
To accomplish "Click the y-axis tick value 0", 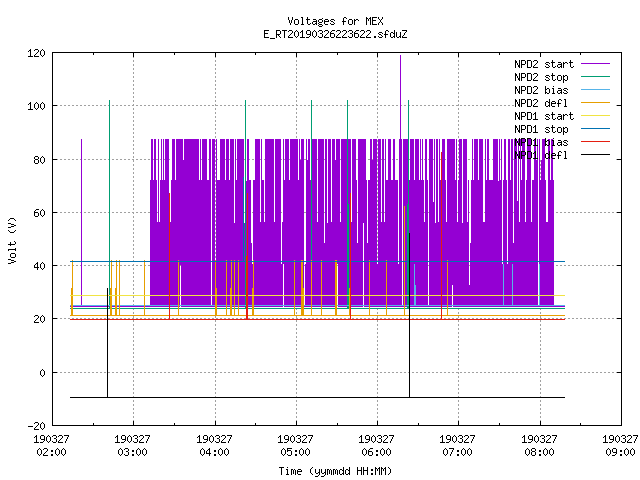I will click(42, 373).
